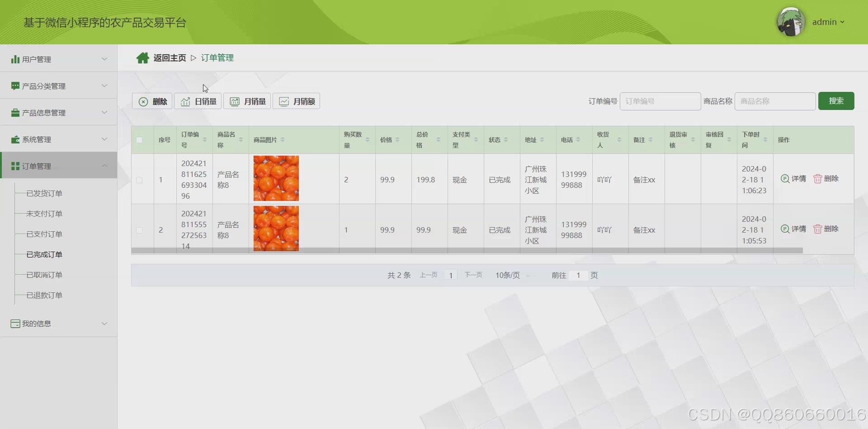Open product image thumbnail in row 2
Image resolution: width=868 pixels, height=429 pixels.
pyautogui.click(x=276, y=229)
